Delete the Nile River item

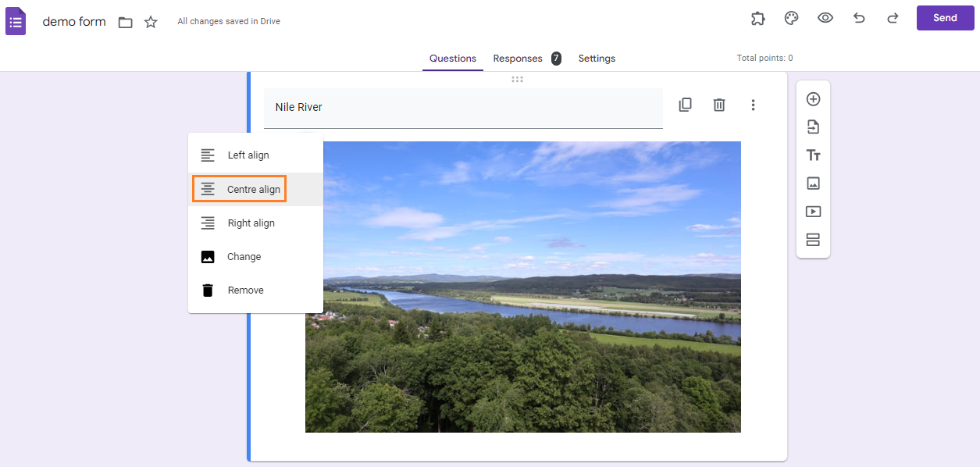719,105
